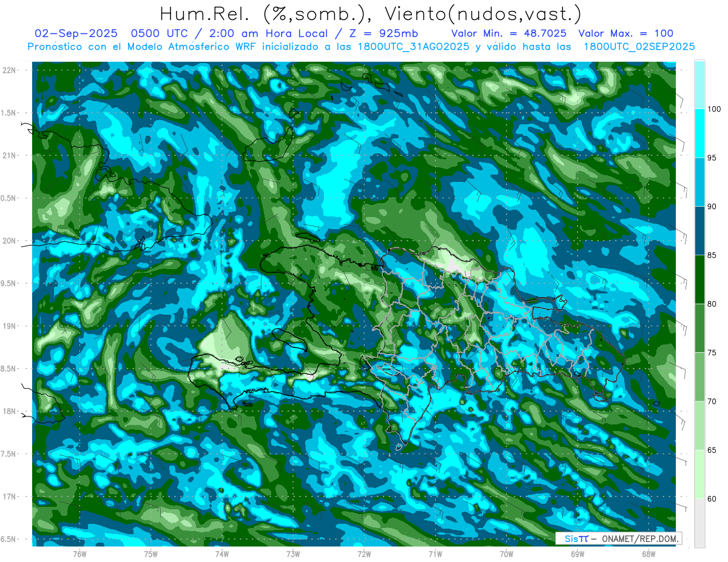The image size is (728, 562).
Task: Click the 76W longitude label
Action: (x=79, y=554)
